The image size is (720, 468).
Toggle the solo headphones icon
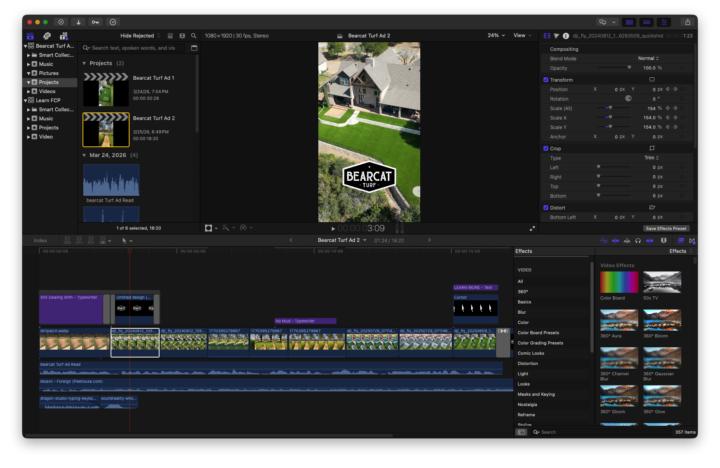coord(638,240)
